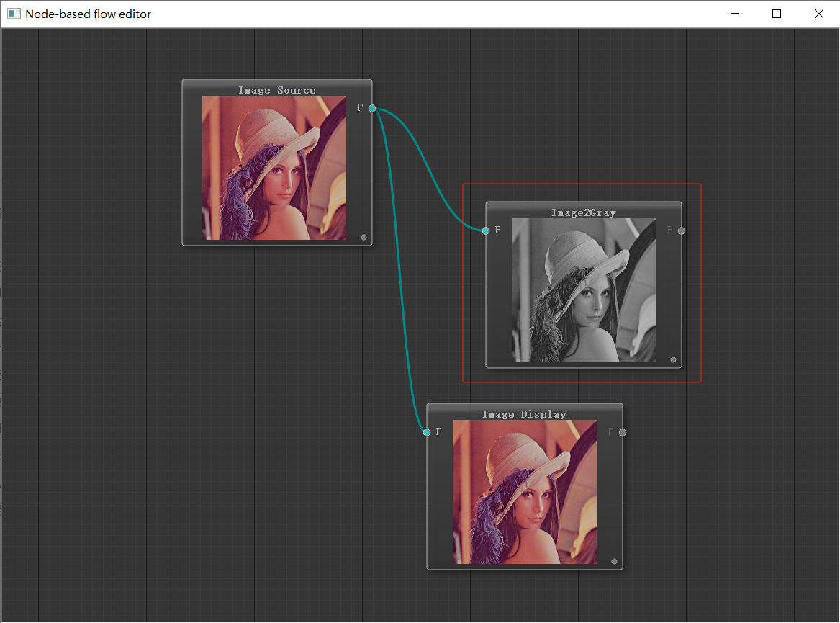840x623 pixels.
Task: Click the color thumbnail in Image Display
Action: (x=525, y=492)
